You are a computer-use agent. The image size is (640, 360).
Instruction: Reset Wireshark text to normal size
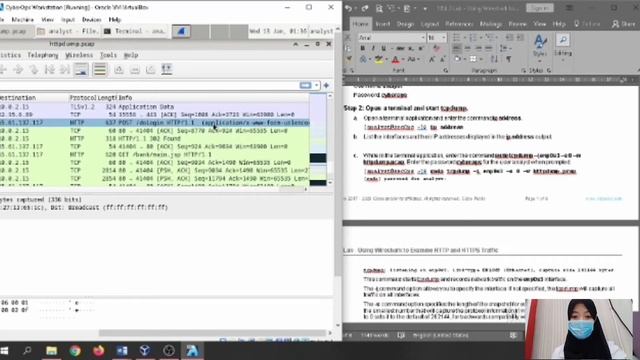151,70
